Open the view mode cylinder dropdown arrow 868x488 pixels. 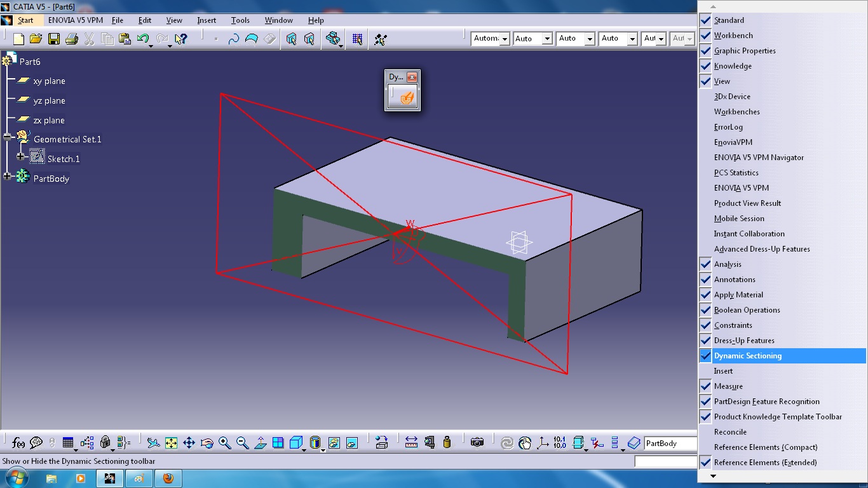tap(323, 451)
